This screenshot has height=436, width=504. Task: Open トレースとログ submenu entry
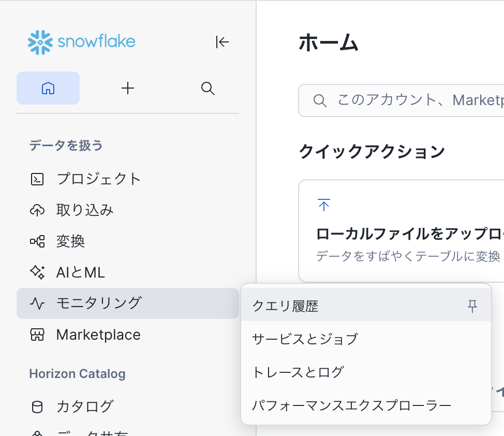[x=298, y=372]
